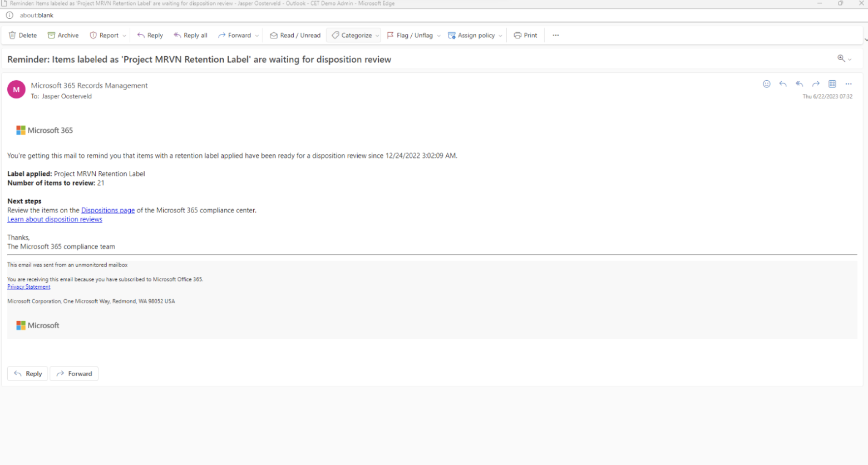Open Learn about disposition reviews link
The height and width of the screenshot is (465, 868).
(55, 219)
